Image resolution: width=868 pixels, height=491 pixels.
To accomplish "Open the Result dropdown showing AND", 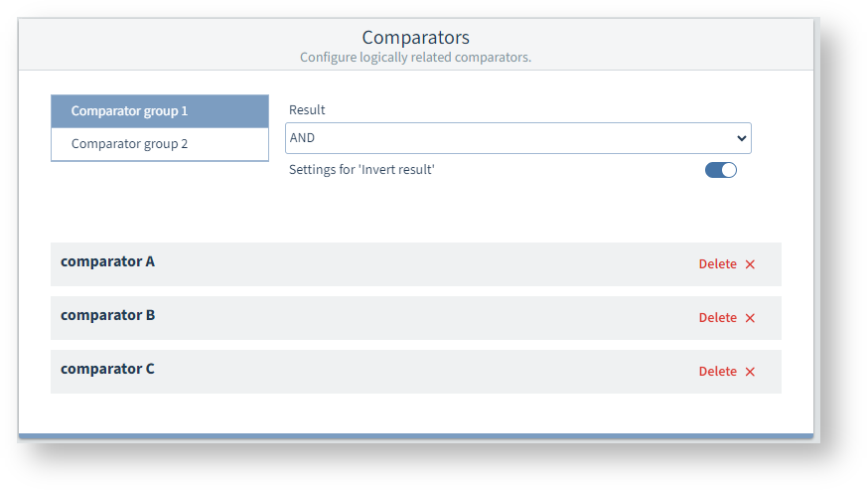I will (516, 138).
